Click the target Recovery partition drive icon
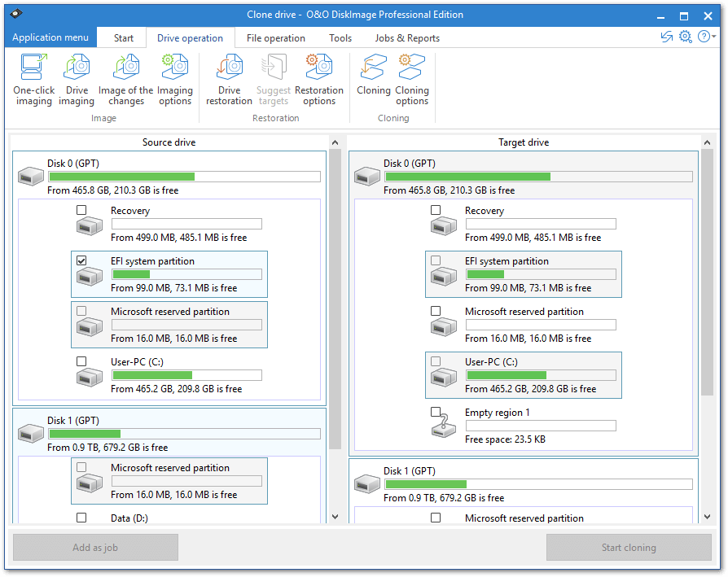The image size is (728, 577). coord(443,227)
